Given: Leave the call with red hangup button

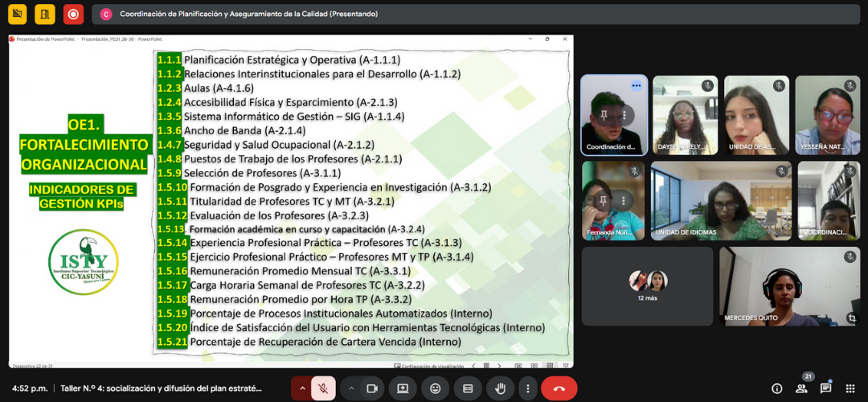Looking at the screenshot, I should tap(559, 388).
